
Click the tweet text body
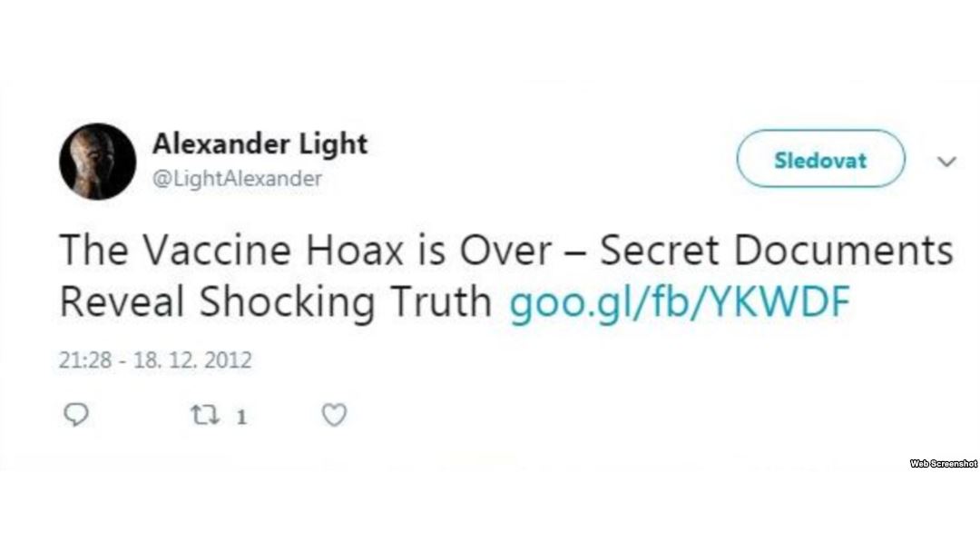pos(506,276)
